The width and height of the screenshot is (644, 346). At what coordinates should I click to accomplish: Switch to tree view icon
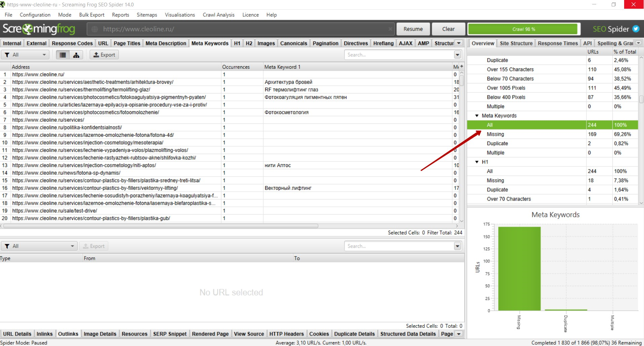pos(76,55)
